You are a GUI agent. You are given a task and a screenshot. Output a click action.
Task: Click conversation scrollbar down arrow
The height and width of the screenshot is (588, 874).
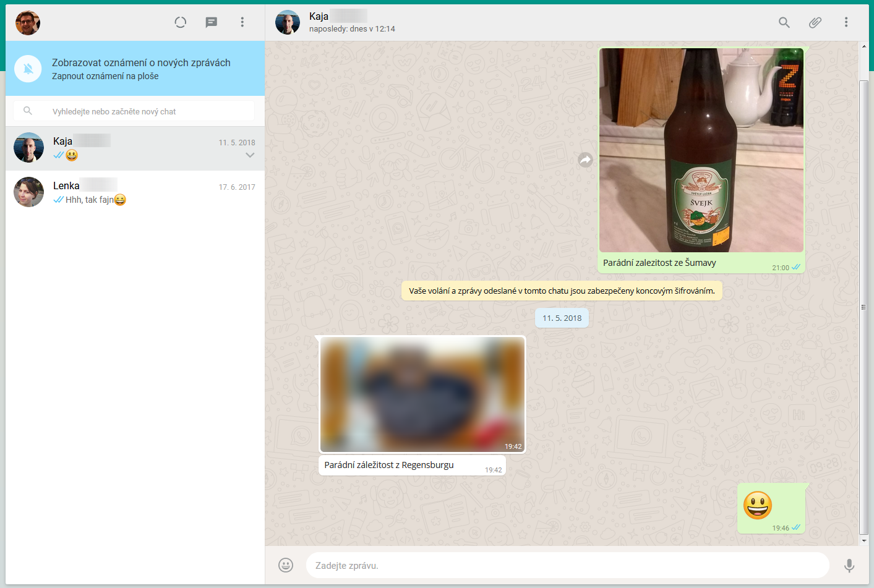pyautogui.click(x=864, y=540)
